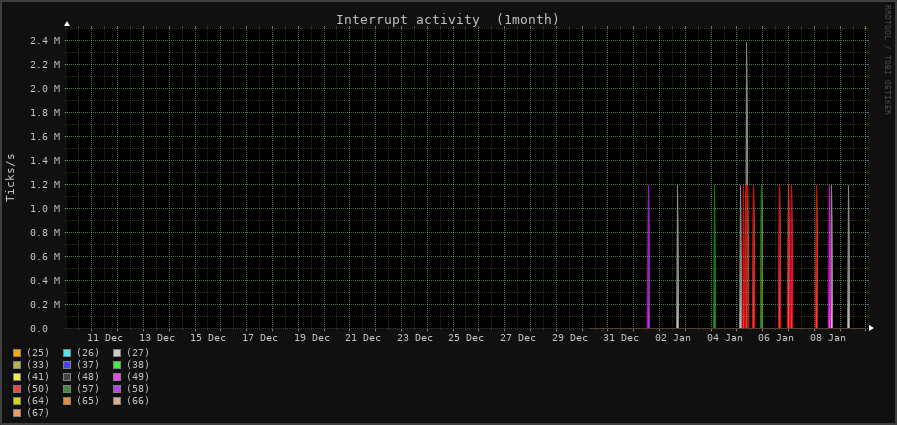Click the right arrow at x-axis end
The image size is (897, 425).
(871, 328)
